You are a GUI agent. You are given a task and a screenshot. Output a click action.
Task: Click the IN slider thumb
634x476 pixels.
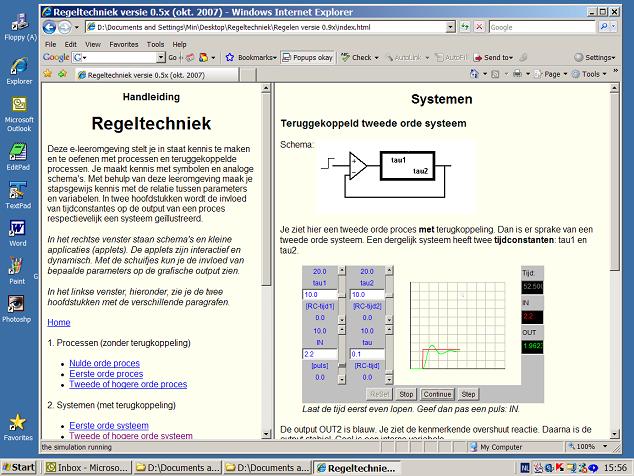pos(342,365)
